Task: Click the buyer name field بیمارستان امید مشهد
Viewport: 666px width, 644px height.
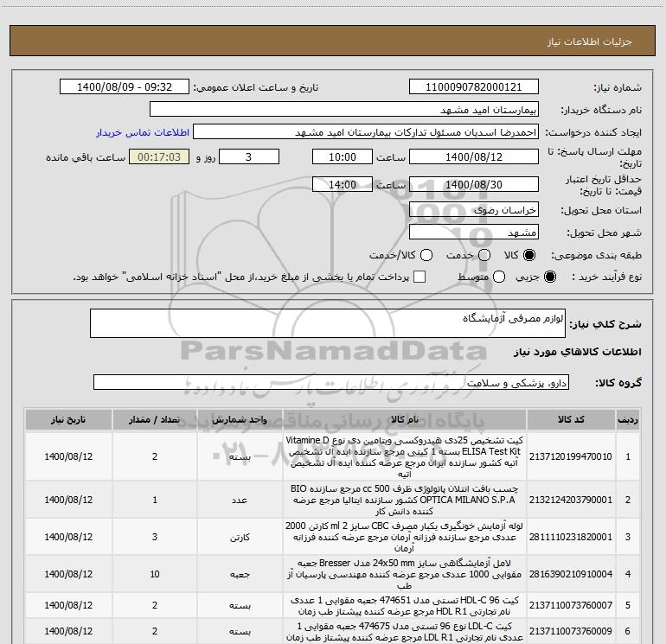Action: 344,110
